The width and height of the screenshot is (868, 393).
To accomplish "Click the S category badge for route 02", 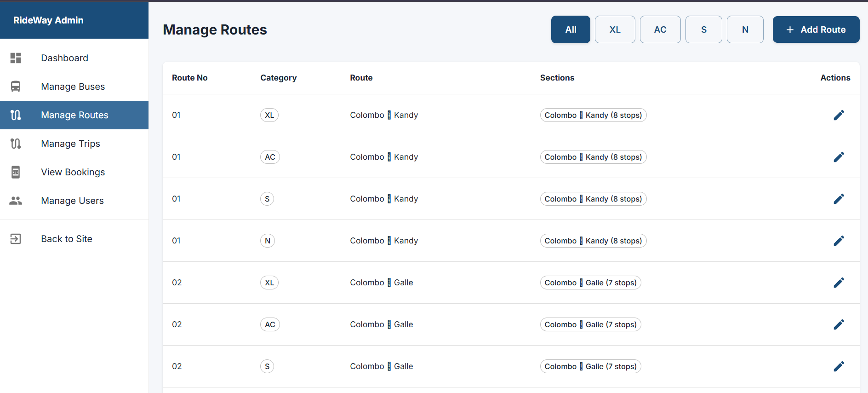I will tap(267, 366).
